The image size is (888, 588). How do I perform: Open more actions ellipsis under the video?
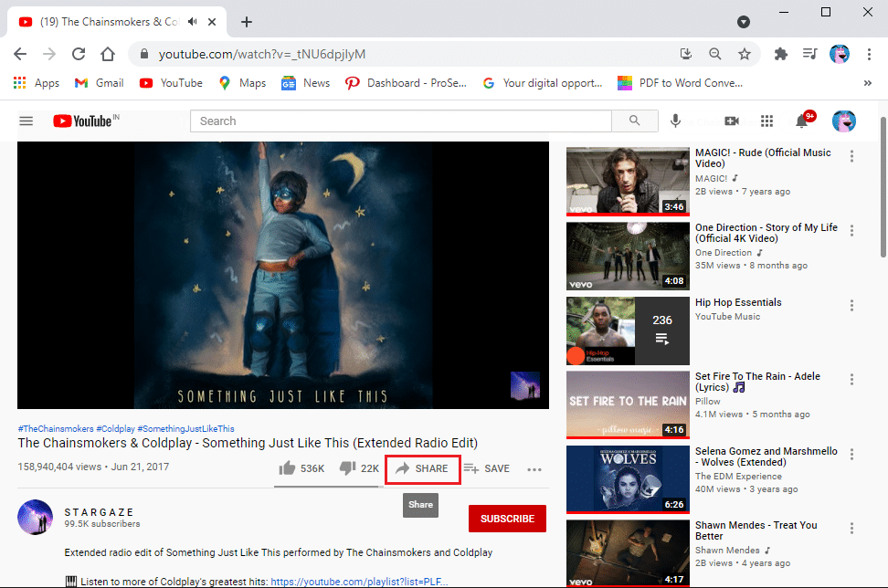(534, 469)
